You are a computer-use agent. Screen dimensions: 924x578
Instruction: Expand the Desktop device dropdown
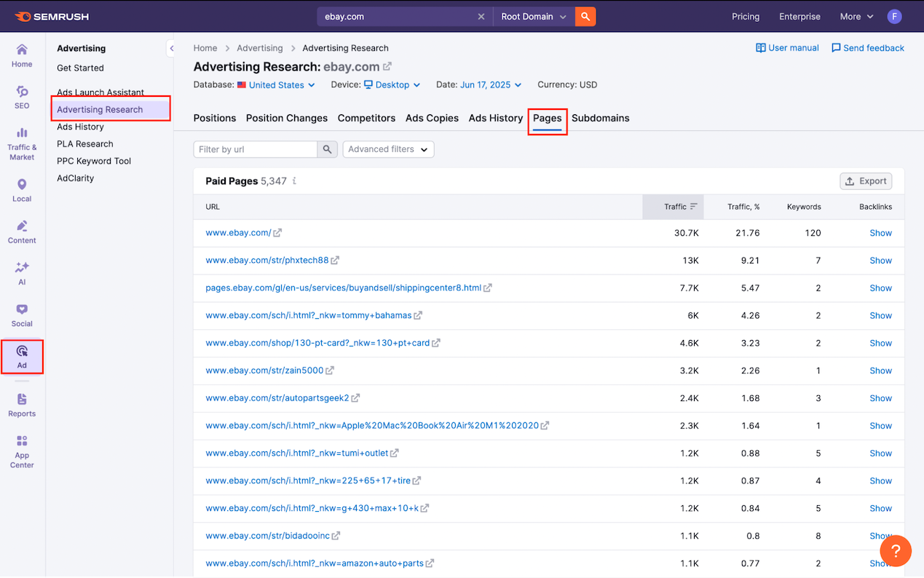coord(392,85)
